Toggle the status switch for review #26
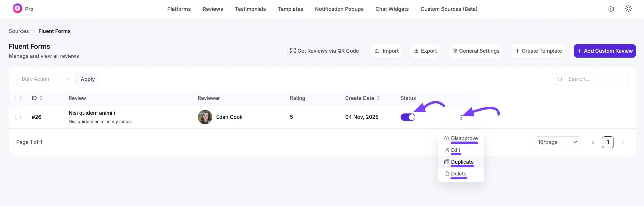 click(408, 117)
